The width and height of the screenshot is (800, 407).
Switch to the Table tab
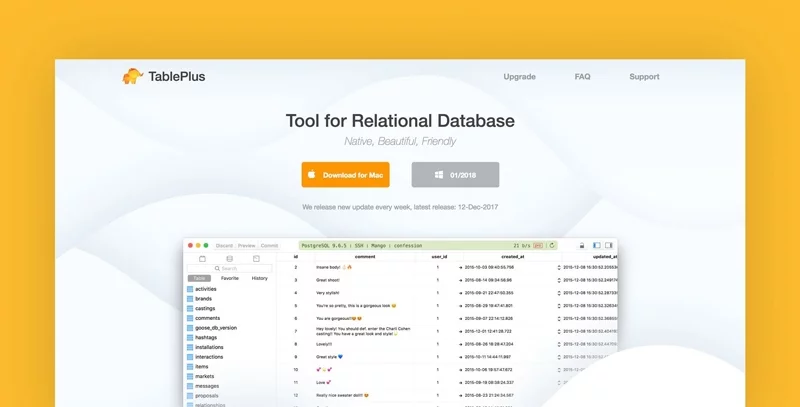tap(199, 278)
